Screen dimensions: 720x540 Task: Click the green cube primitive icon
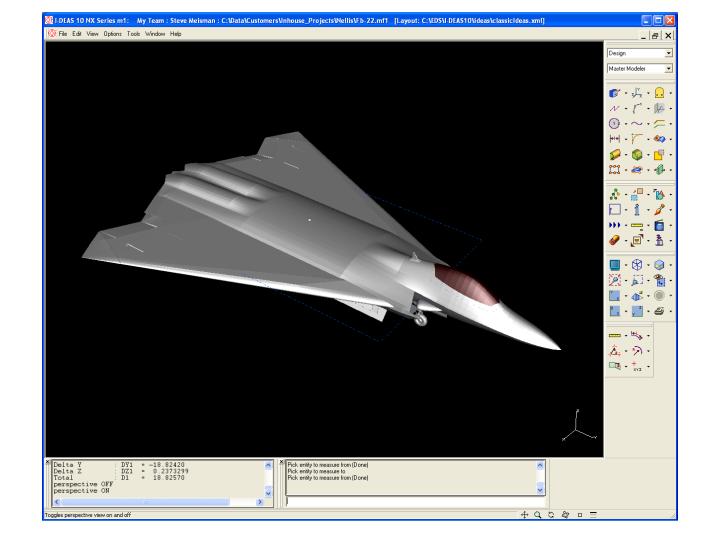(x=636, y=155)
